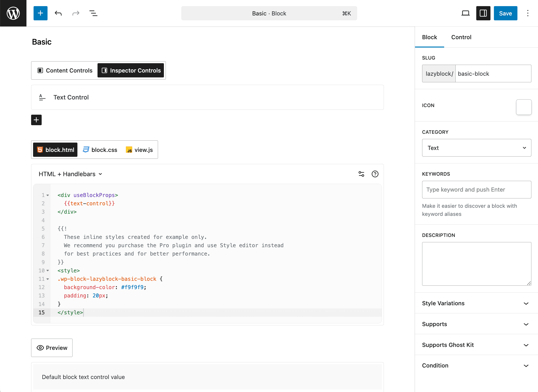538x392 pixels.
Task: Open the Category dropdown showing Text
Action: (x=476, y=148)
